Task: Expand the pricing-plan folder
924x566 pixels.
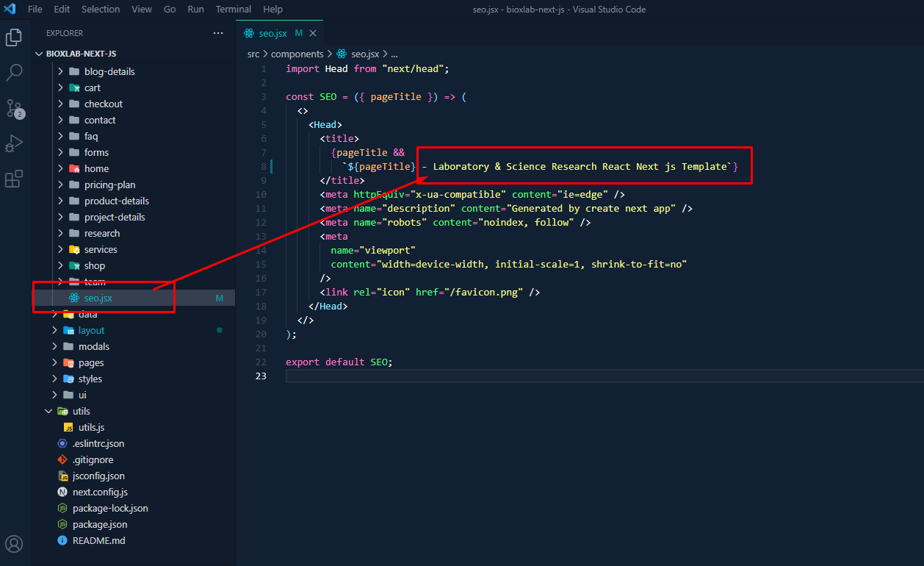Action: (x=109, y=185)
